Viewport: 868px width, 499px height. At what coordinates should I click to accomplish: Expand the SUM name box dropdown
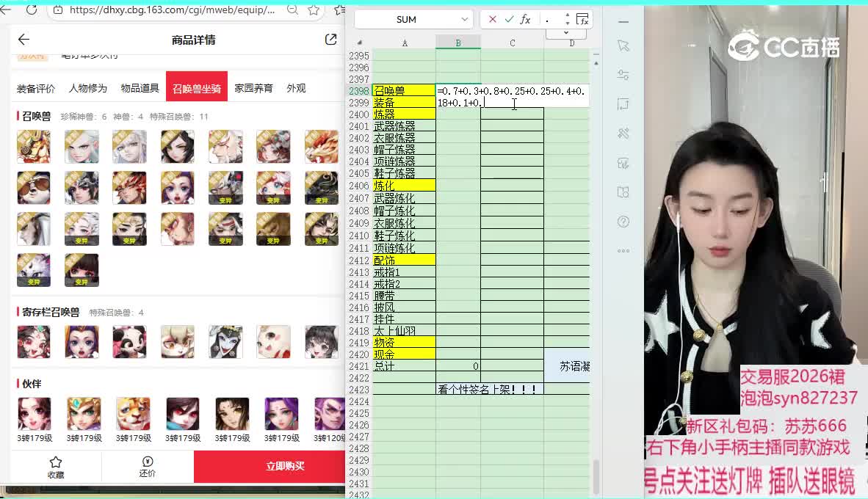click(464, 19)
